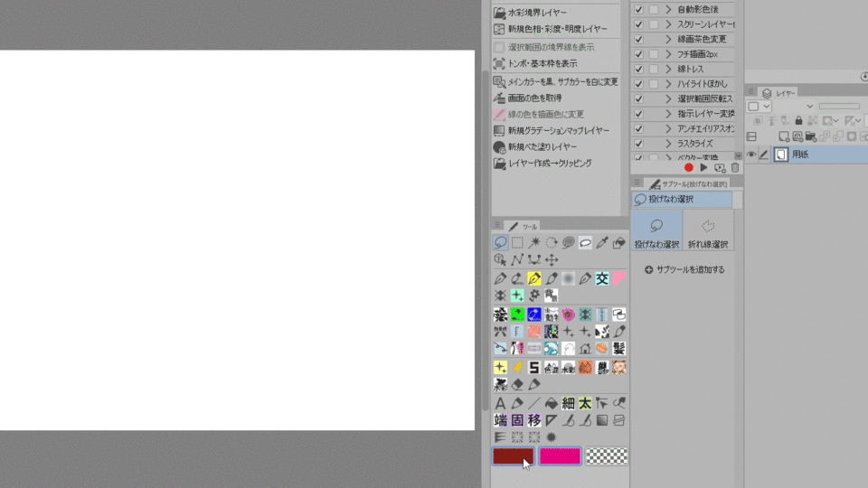Expand the 線画茶色変更 action arrow
Image resolution: width=868 pixels, height=488 pixels.
668,39
